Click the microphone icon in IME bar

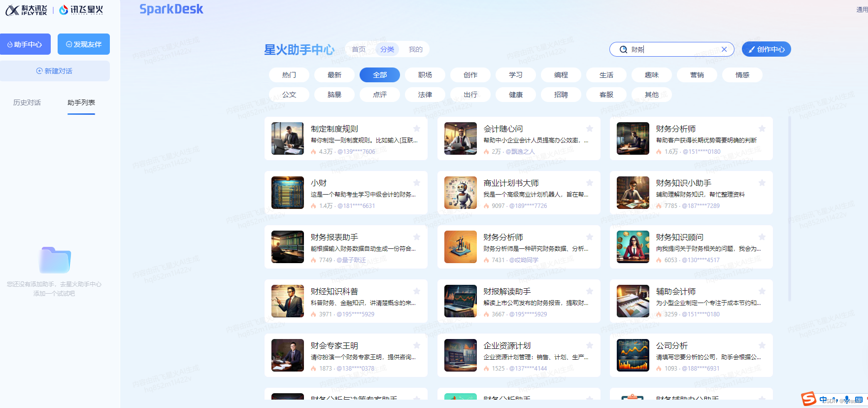pos(847,399)
